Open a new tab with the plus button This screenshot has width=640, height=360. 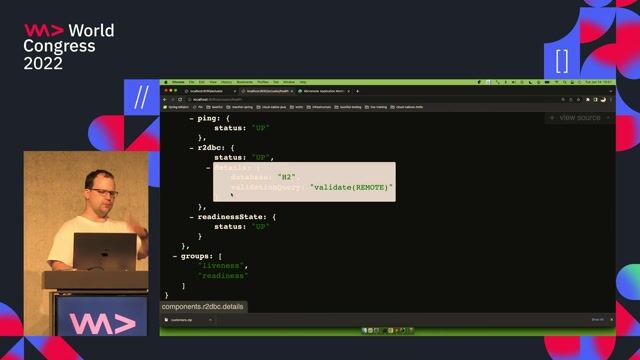[358, 91]
